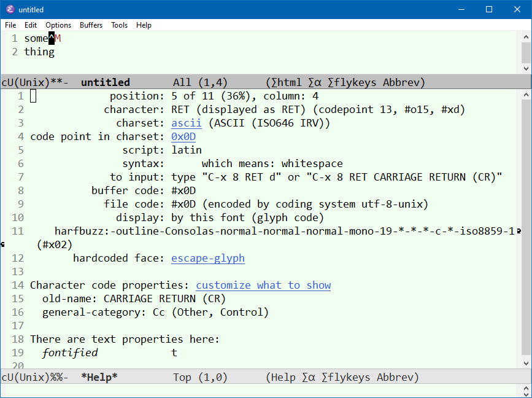Image resolution: width=532 pixels, height=398 pixels.
Task: Follow the ascii charset link
Action: pyautogui.click(x=186, y=122)
